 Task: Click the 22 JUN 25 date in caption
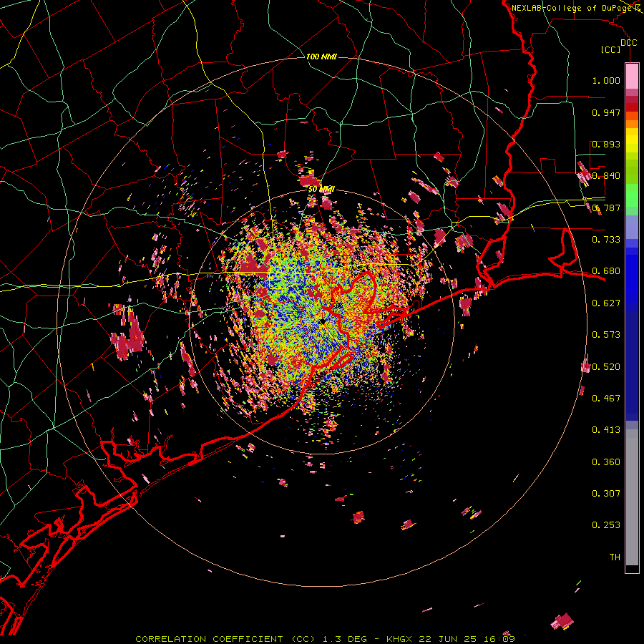[x=448, y=639]
